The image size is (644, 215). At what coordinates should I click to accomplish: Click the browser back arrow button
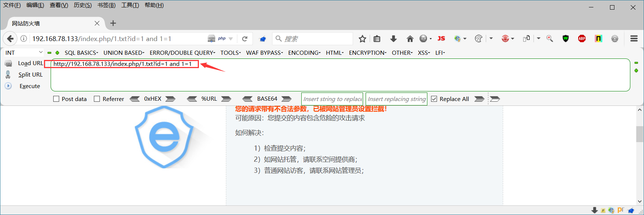pyautogui.click(x=10, y=38)
